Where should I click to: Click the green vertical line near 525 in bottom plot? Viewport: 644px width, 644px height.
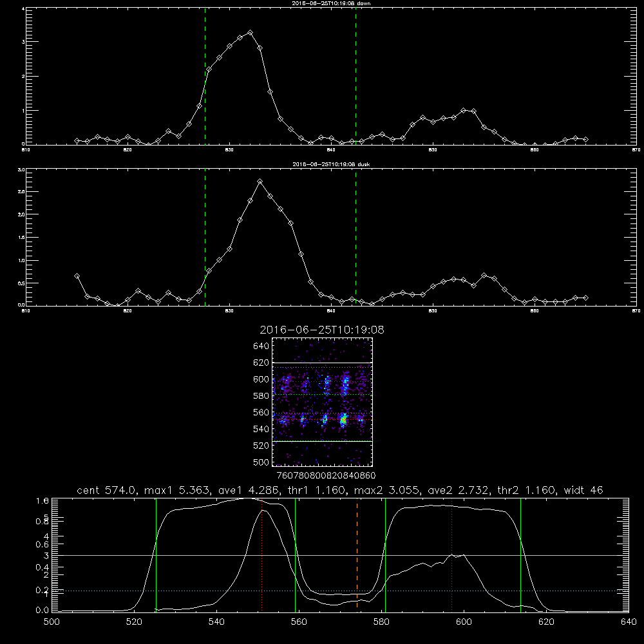pos(156,554)
